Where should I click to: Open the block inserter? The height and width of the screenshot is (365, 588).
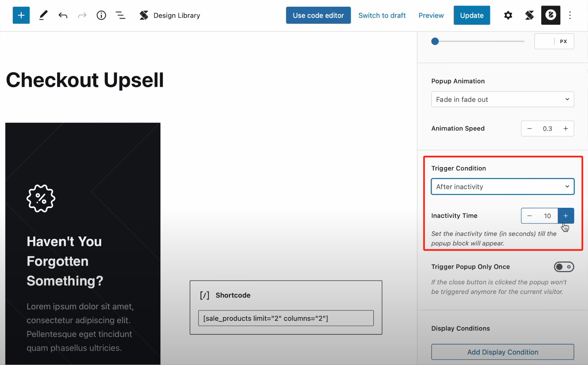point(21,15)
